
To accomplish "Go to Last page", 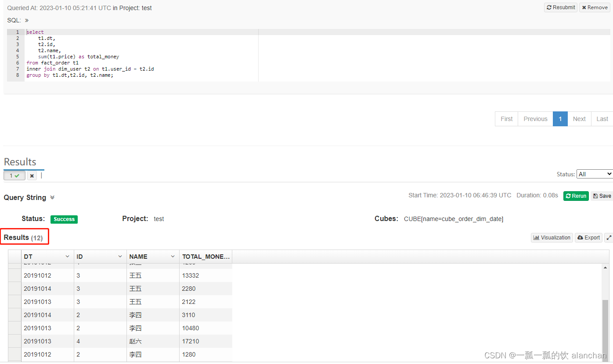I will tap(602, 119).
